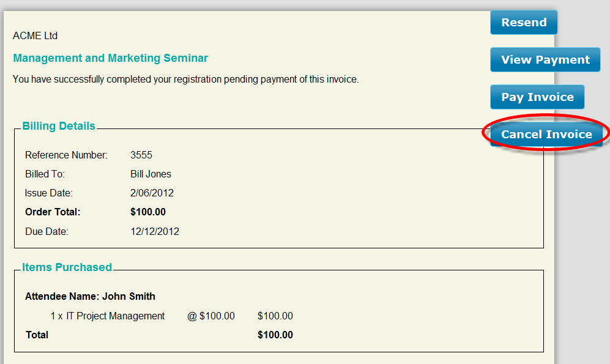The width and height of the screenshot is (610, 364).
Task: Cancel the invoice using Cancel Invoice
Action: (546, 134)
